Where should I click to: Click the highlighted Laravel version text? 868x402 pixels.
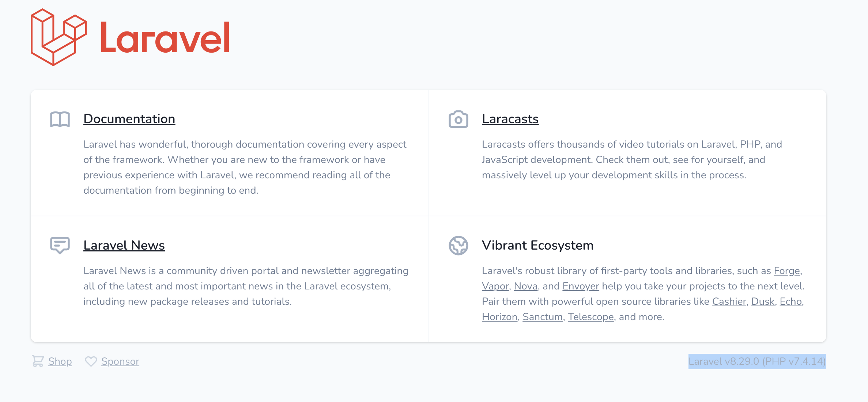click(757, 361)
